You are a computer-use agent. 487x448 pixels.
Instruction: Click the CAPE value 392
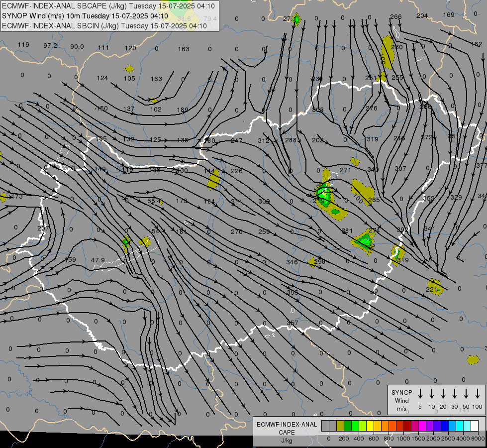pyautogui.click(x=402, y=230)
